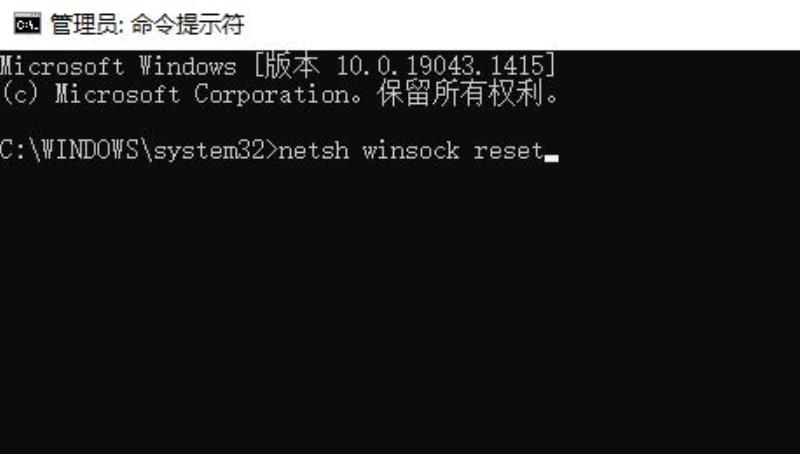Click the C:\WINDOWS\system32> prompt path
The height and width of the screenshot is (454, 800).
[x=139, y=151]
